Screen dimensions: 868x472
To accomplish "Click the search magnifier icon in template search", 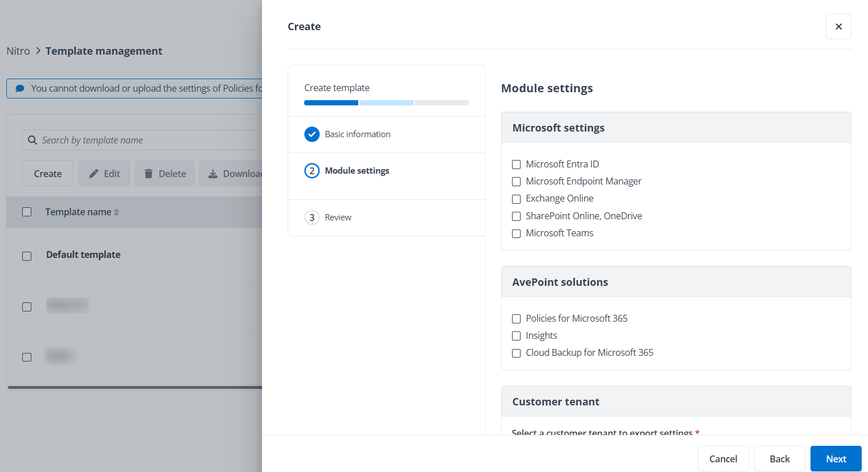I will click(32, 140).
